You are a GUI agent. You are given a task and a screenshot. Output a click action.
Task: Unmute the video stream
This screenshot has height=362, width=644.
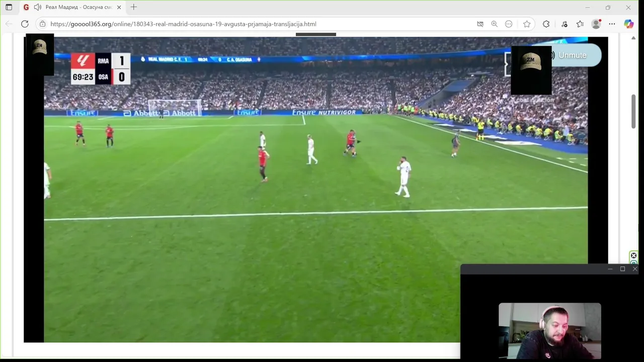[576, 55]
